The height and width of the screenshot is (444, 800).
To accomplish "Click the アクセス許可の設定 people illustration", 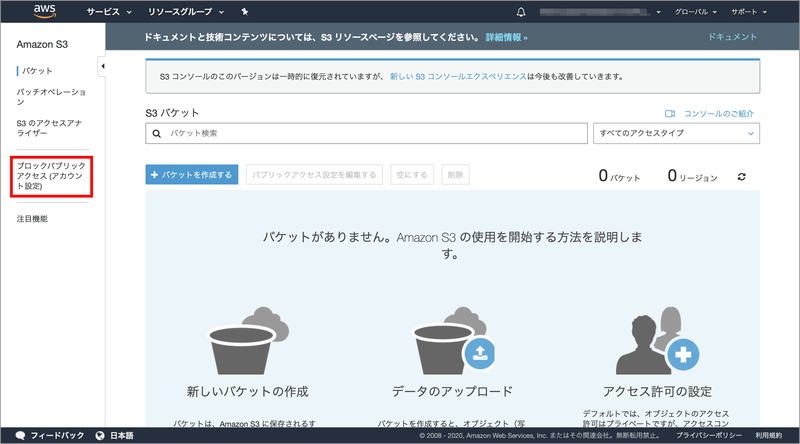I will [x=657, y=340].
